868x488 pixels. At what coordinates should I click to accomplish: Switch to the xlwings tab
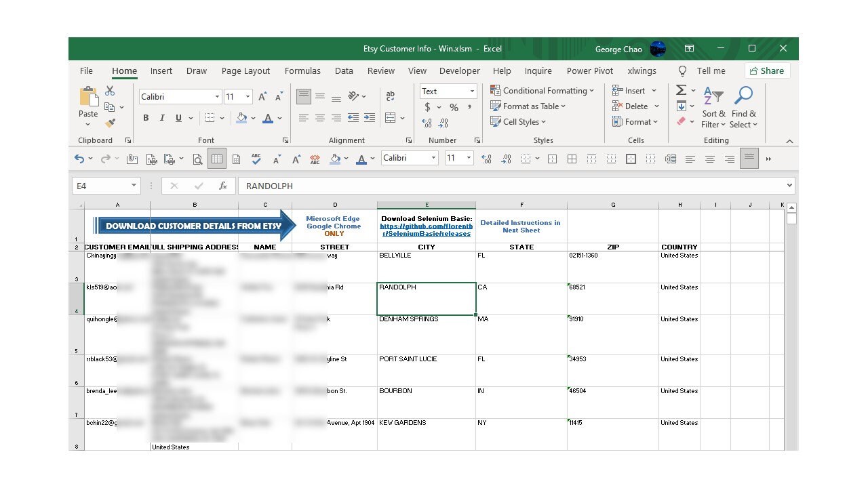(642, 70)
